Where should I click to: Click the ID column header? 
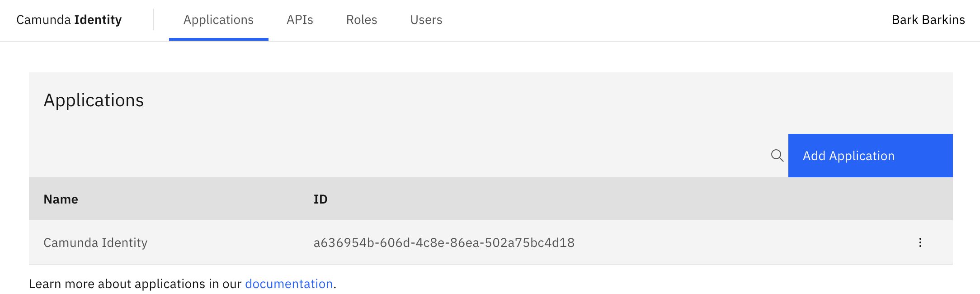click(321, 199)
